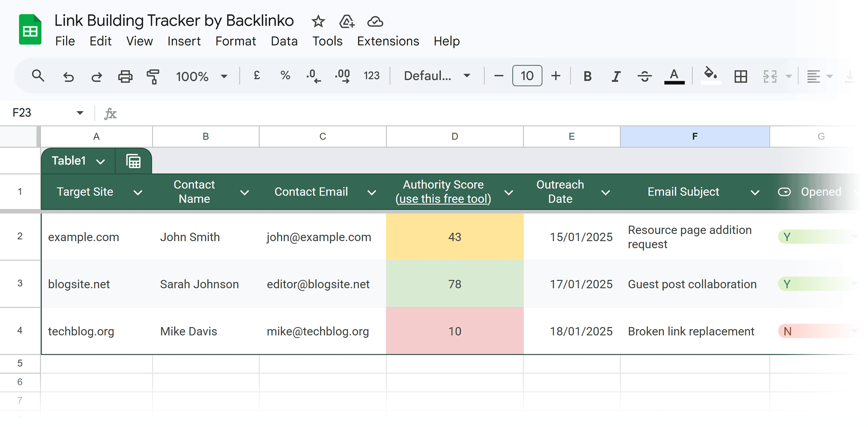Toggle strikethrough formatting
Viewport: 868px width, 427px height.
644,76
